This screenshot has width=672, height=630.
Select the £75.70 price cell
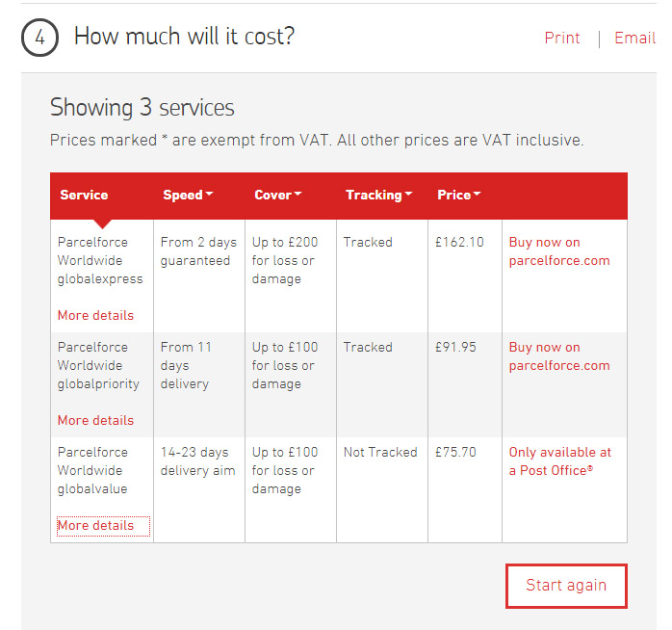coord(455,453)
